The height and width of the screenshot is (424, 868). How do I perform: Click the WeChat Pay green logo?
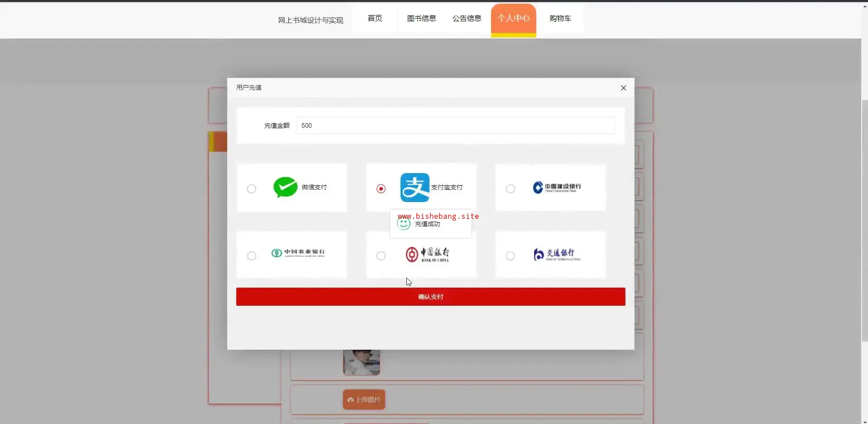[x=285, y=187]
